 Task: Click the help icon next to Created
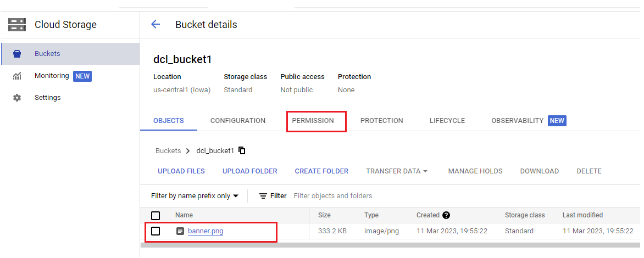[446, 215]
